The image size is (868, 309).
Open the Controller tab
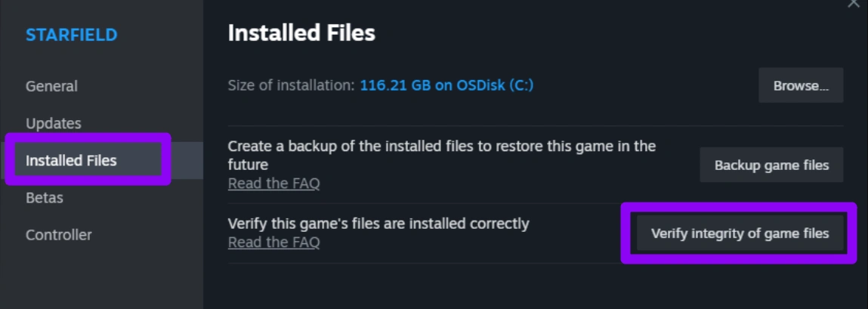[x=58, y=235]
